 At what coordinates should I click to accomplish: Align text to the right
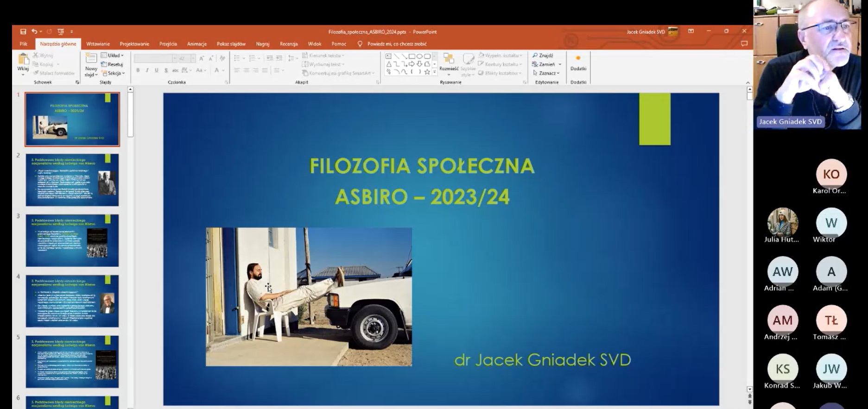pyautogui.click(x=255, y=70)
